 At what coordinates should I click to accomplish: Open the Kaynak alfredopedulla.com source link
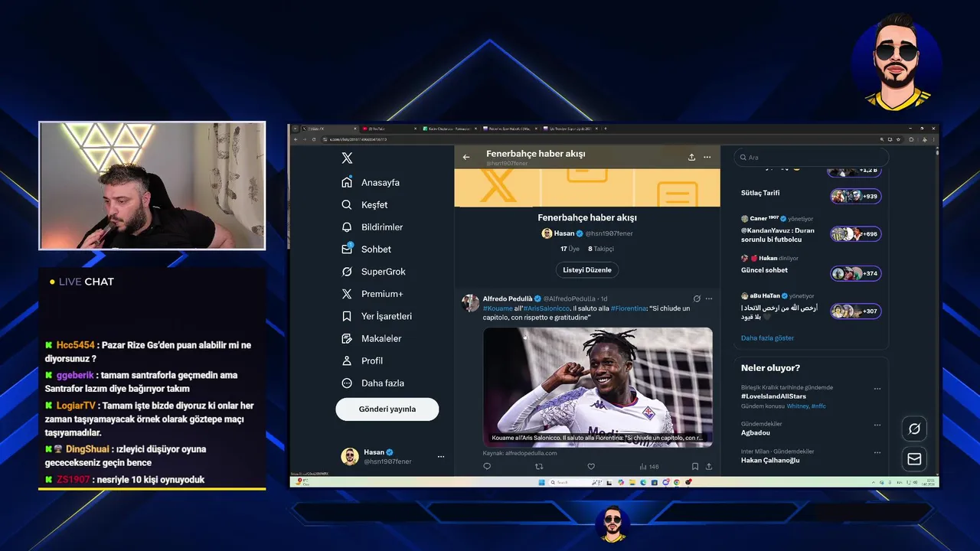(x=520, y=453)
